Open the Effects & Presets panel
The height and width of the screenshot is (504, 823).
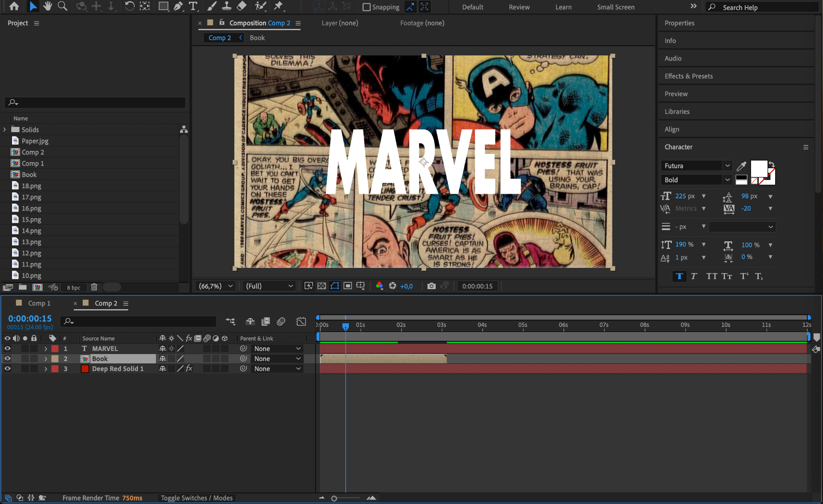(688, 76)
